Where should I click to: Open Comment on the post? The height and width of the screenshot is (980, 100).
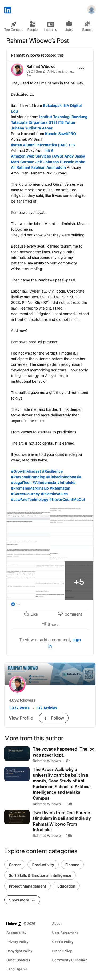coord(70,614)
